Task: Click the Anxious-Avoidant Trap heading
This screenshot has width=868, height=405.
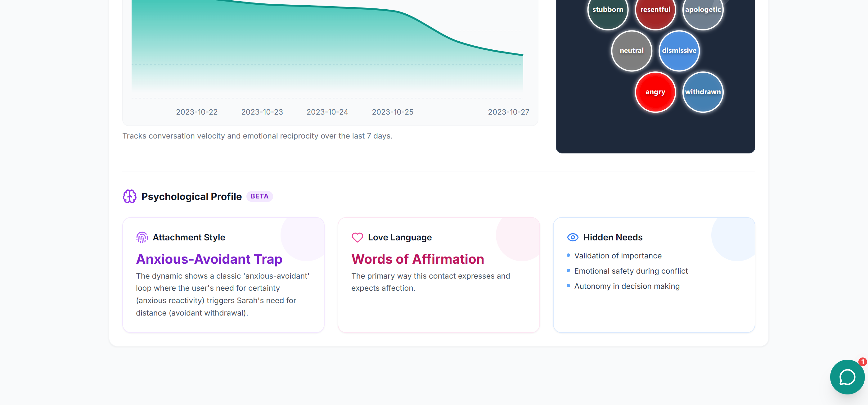Action: (209, 259)
